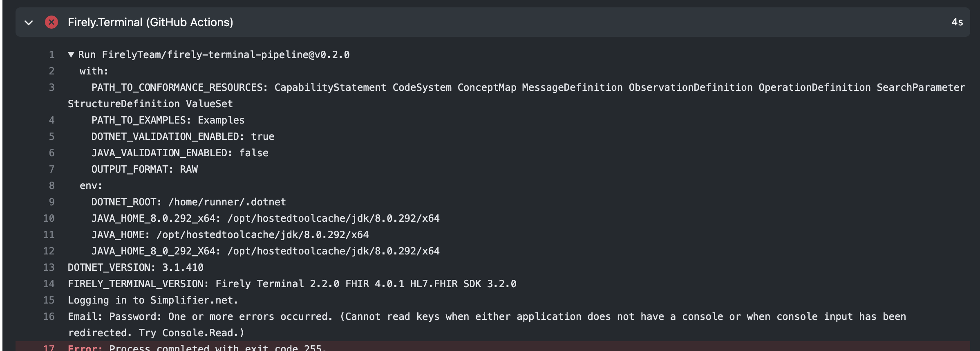Viewport: 980px width, 351px height.
Task: Click line number 2
Action: pyautogui.click(x=51, y=71)
